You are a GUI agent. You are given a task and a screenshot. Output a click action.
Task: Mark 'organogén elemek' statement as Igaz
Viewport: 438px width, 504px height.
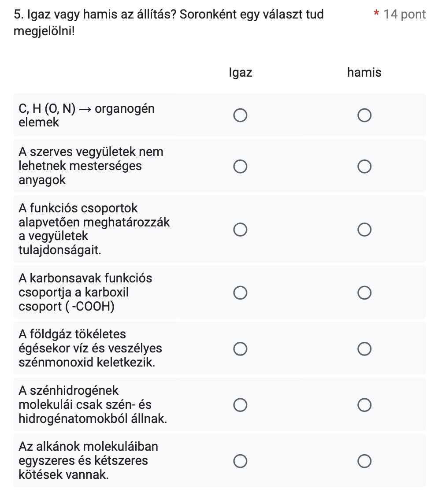coord(240,115)
